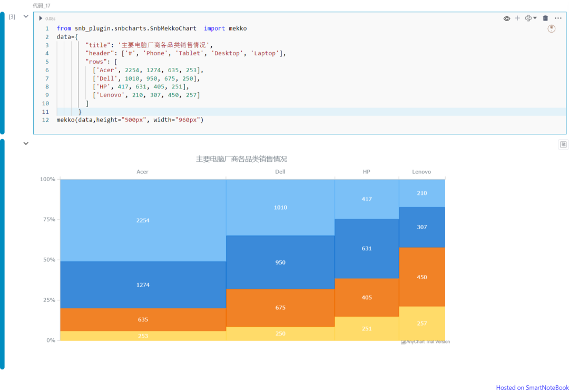569x392 pixels.
Task: Add a new cell with plus icon
Action: pos(517,18)
